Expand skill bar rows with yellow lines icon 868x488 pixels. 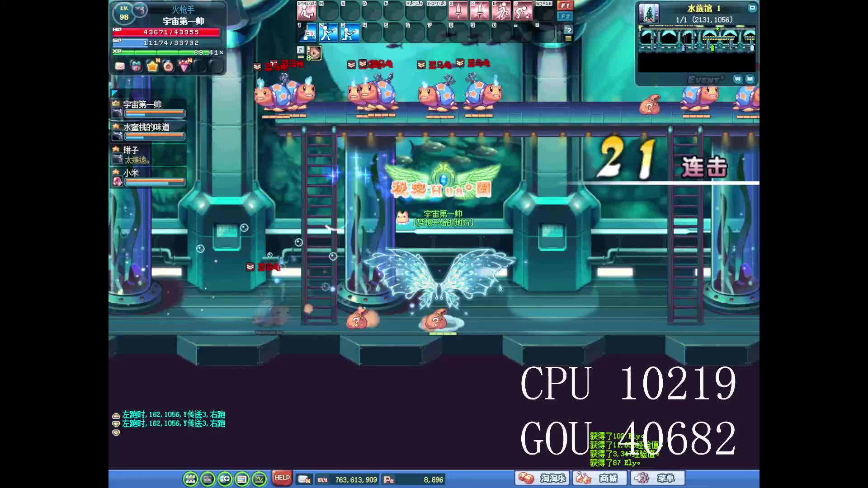(x=568, y=39)
